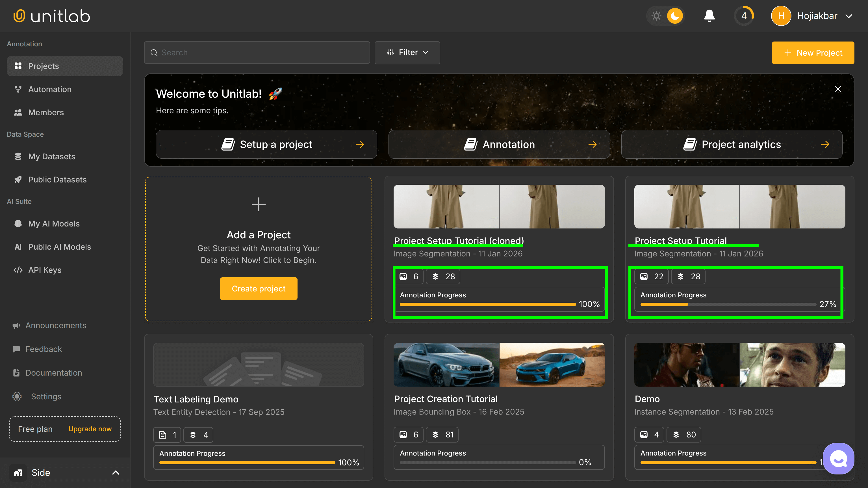The height and width of the screenshot is (488, 868).
Task: Click the project search field
Action: point(257,53)
